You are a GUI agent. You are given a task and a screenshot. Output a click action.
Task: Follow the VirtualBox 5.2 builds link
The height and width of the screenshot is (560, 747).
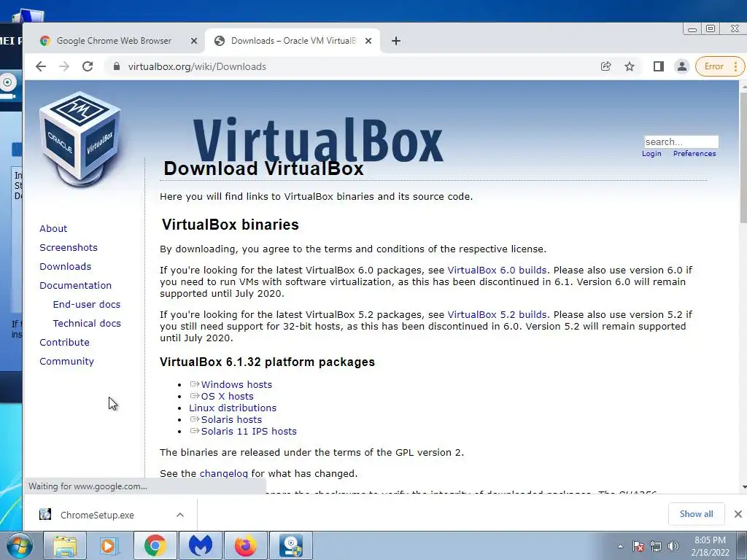[x=497, y=315]
